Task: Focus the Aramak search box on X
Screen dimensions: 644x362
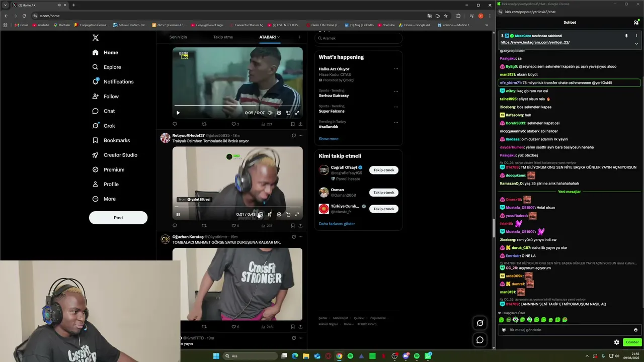Action: pos(359,38)
